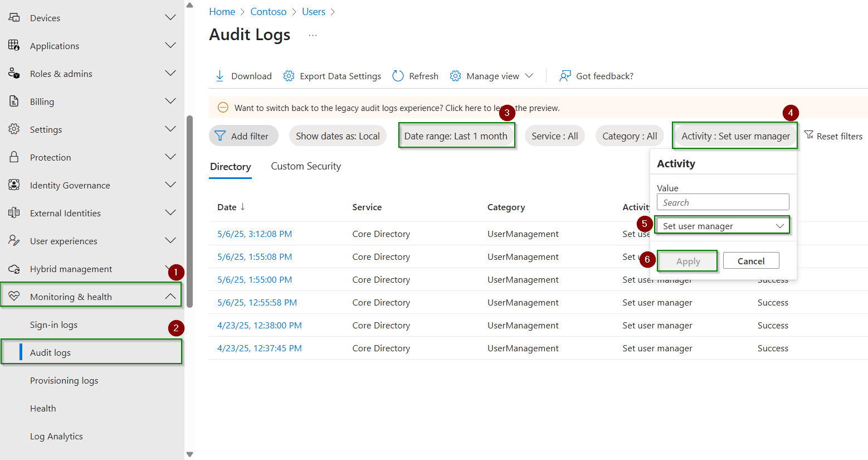868x460 pixels.
Task: Click the Got feedback? icon
Action: pyautogui.click(x=565, y=76)
